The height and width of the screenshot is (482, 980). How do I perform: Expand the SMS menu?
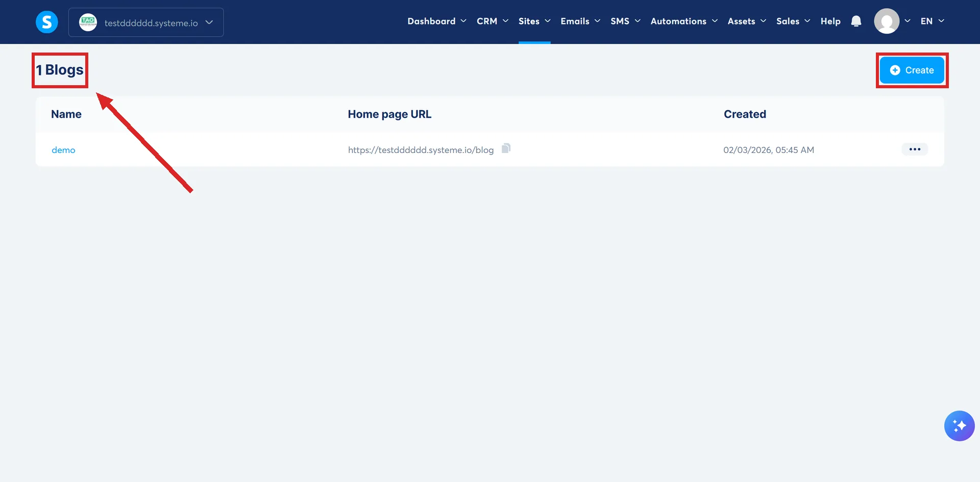point(625,21)
